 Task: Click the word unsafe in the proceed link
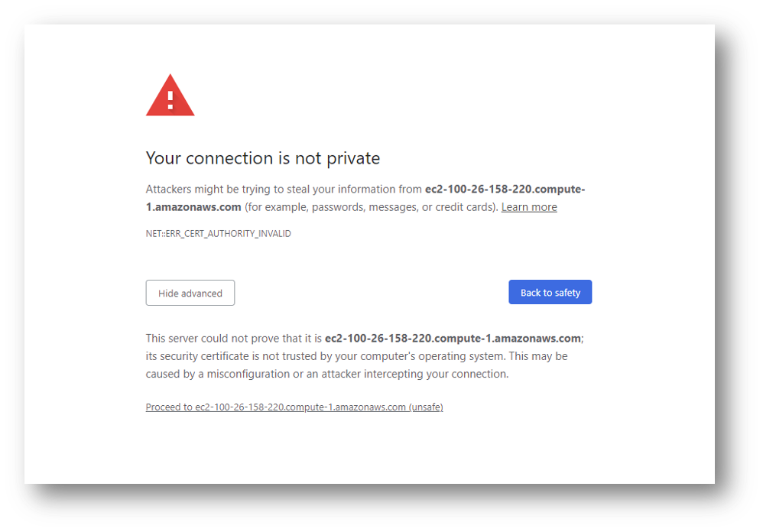coord(426,407)
